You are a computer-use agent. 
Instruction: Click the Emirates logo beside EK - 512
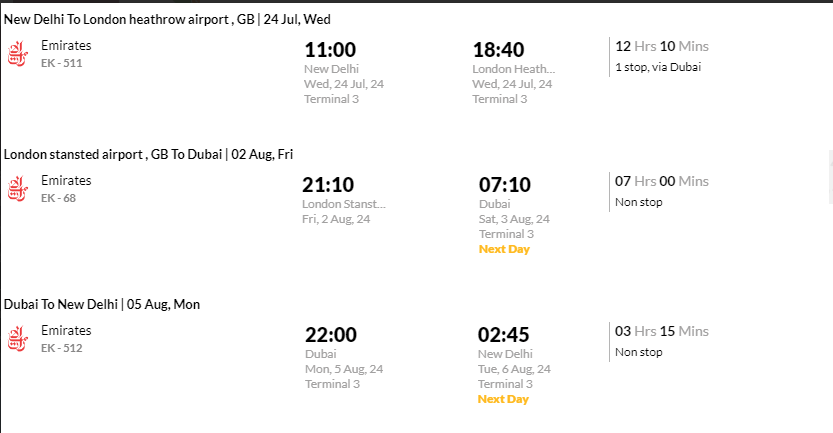18,339
